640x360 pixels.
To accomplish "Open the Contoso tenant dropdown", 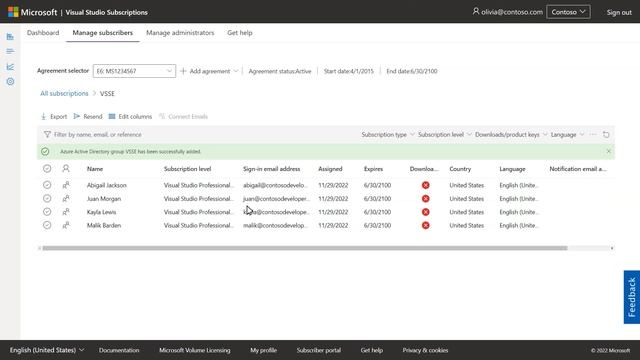I will pos(568,12).
